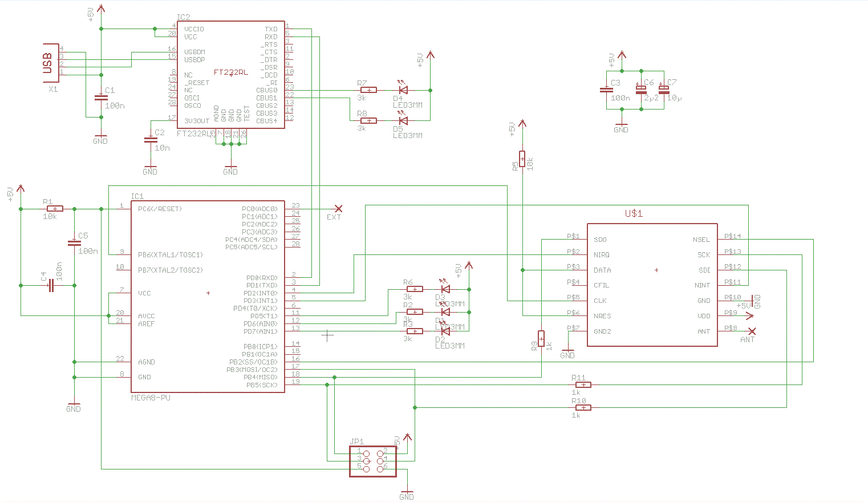Image resolution: width=868 pixels, height=502 pixels.
Task: Select LED D5 symbol
Action: click(403, 120)
